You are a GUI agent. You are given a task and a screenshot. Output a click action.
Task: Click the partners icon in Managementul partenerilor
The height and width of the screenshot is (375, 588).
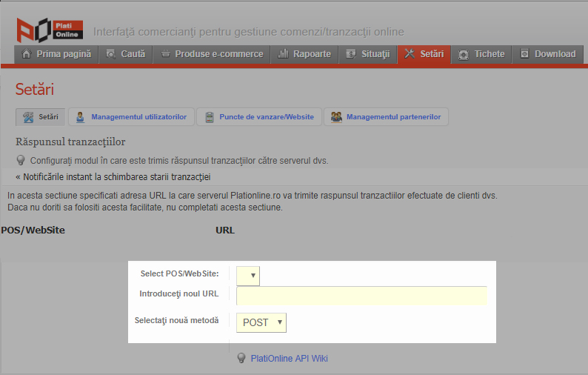click(x=336, y=117)
